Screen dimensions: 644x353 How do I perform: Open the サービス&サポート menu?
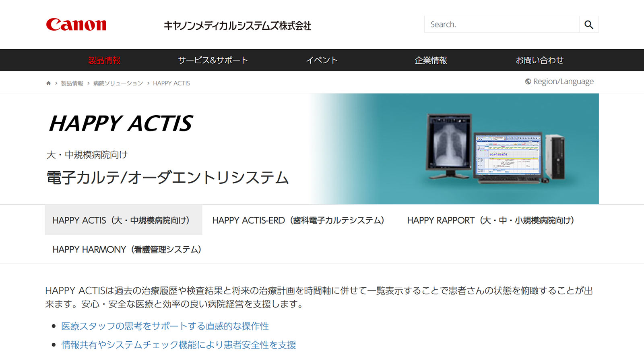pos(213,60)
